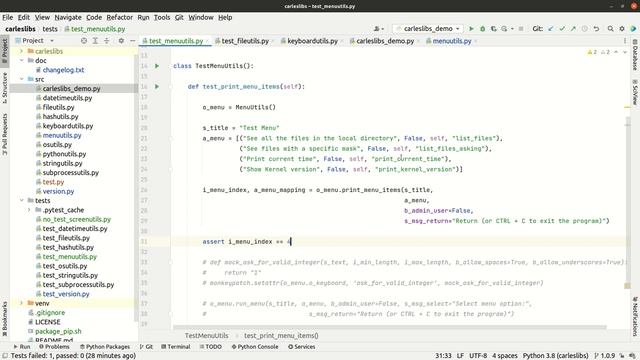Open the Bookmarks side panel
Screen dimensions: 640x360
click(4, 318)
